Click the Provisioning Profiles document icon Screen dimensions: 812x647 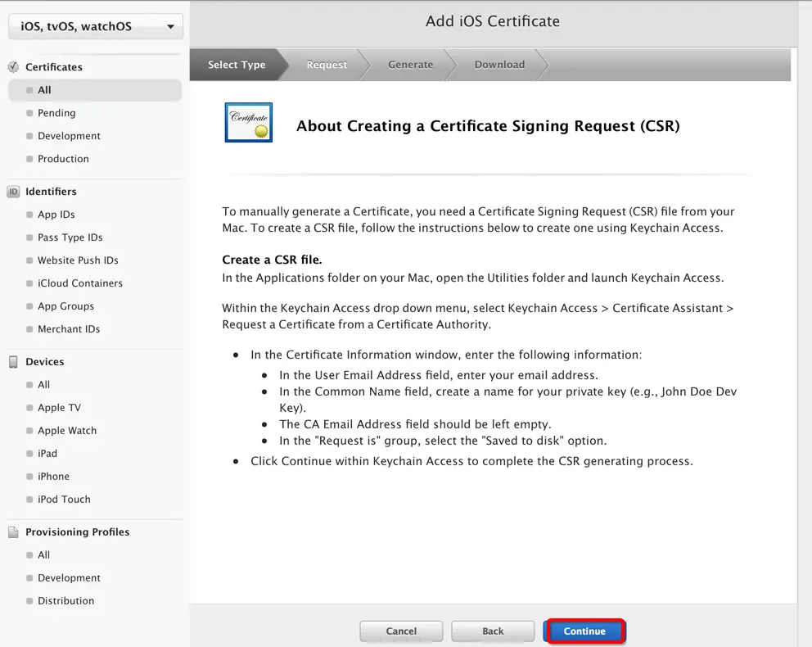tap(13, 532)
